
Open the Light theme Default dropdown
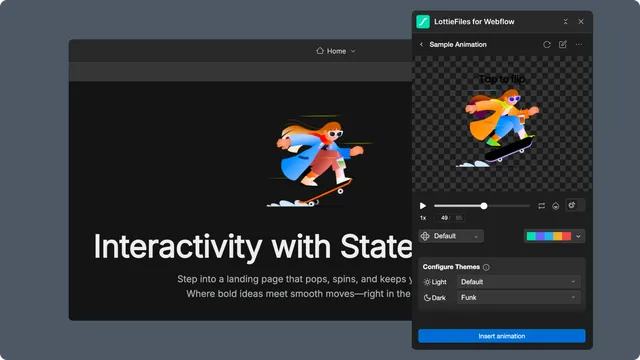(518, 282)
